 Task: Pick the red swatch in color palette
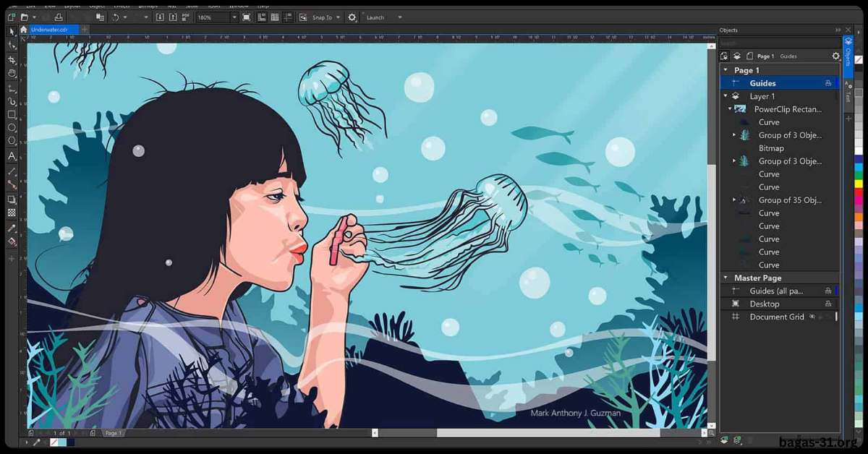(859, 193)
